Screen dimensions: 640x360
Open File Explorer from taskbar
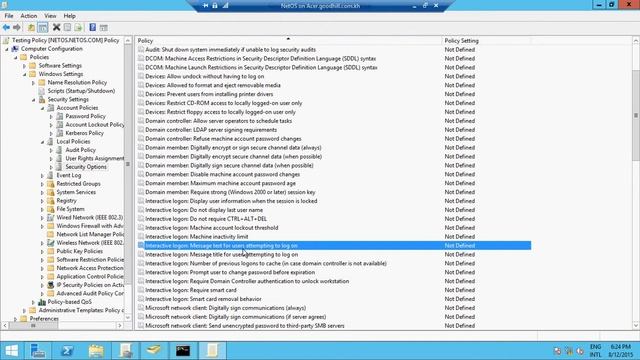point(96,351)
